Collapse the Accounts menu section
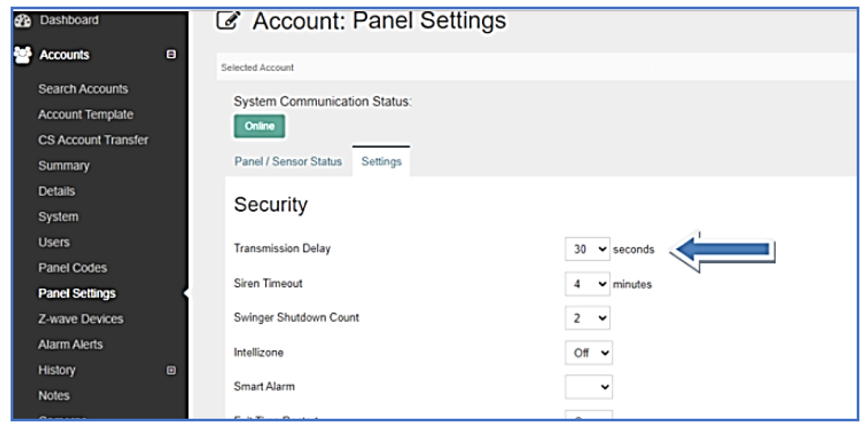The height and width of the screenshot is (430, 868). (x=171, y=55)
